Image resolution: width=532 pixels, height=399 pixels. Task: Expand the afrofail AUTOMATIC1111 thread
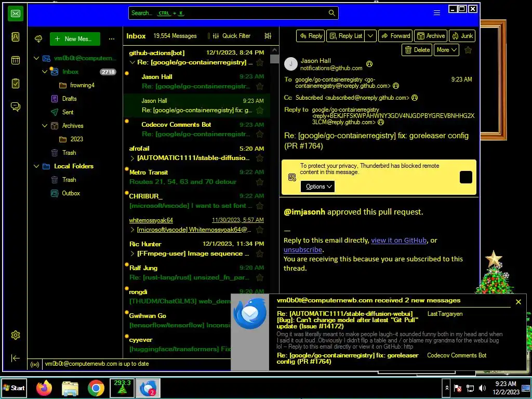[x=132, y=158]
